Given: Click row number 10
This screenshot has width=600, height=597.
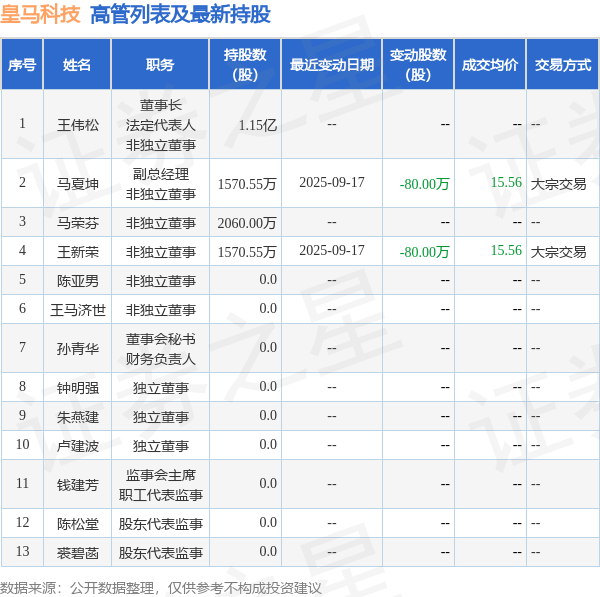Looking at the screenshot, I should [23, 444].
